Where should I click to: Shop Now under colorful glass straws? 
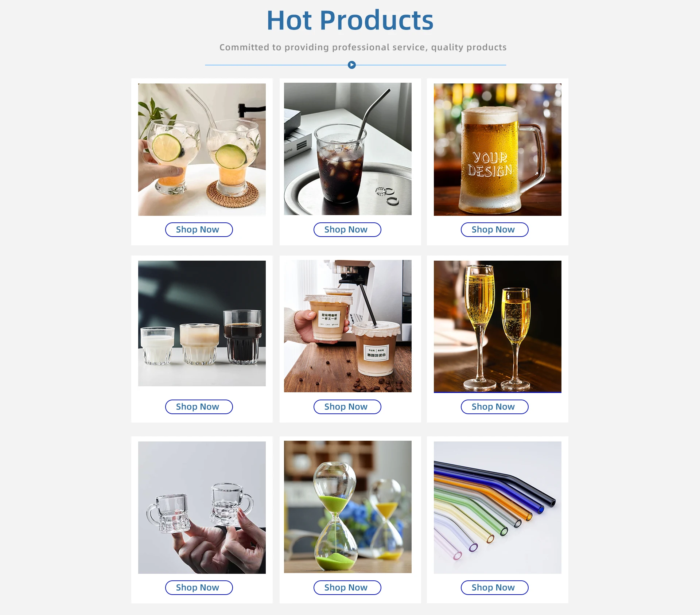495,588
